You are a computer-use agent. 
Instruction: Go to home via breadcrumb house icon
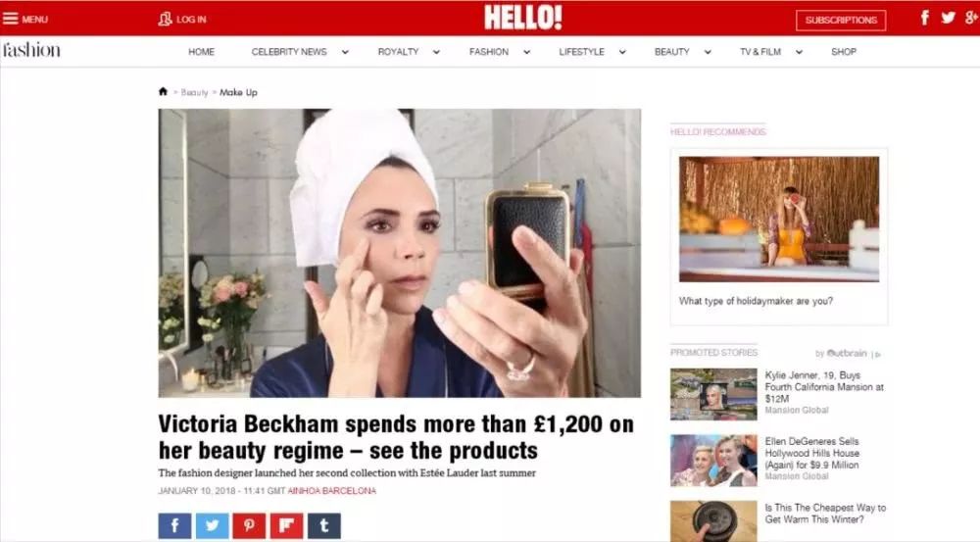[163, 91]
